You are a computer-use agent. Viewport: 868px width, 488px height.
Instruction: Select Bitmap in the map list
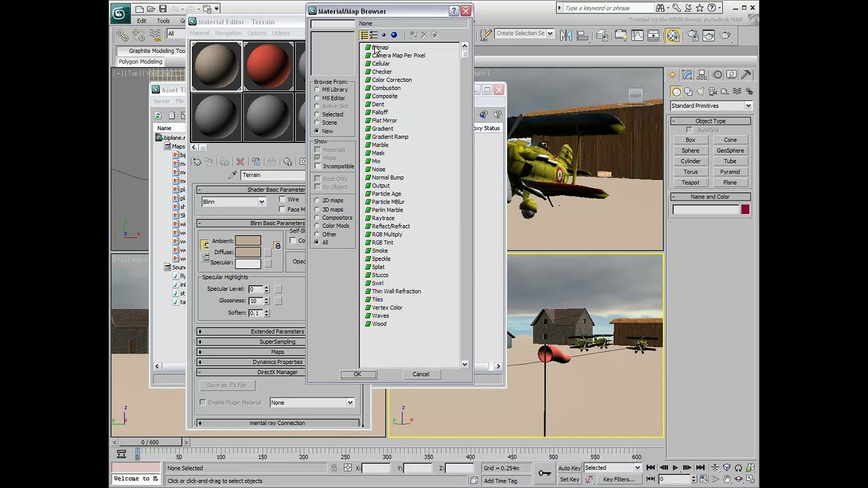pyautogui.click(x=380, y=47)
